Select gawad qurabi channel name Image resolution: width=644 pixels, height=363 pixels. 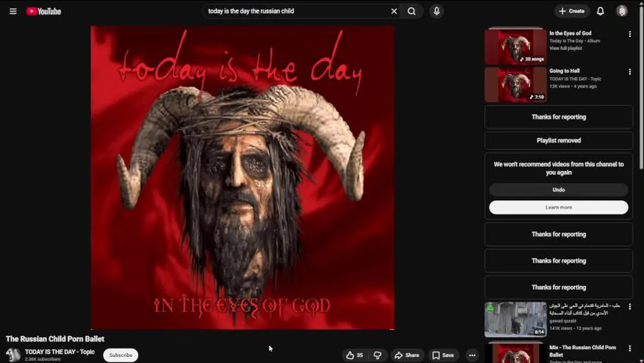[x=562, y=321]
